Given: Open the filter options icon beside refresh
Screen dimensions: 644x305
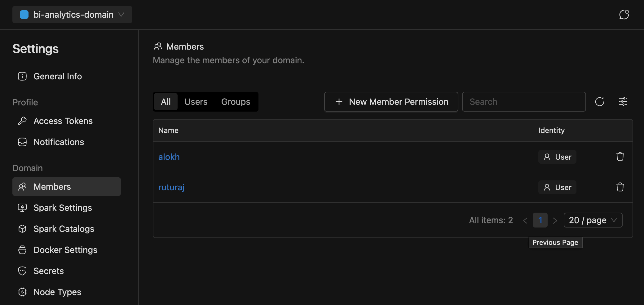Looking at the screenshot, I should 623,101.
